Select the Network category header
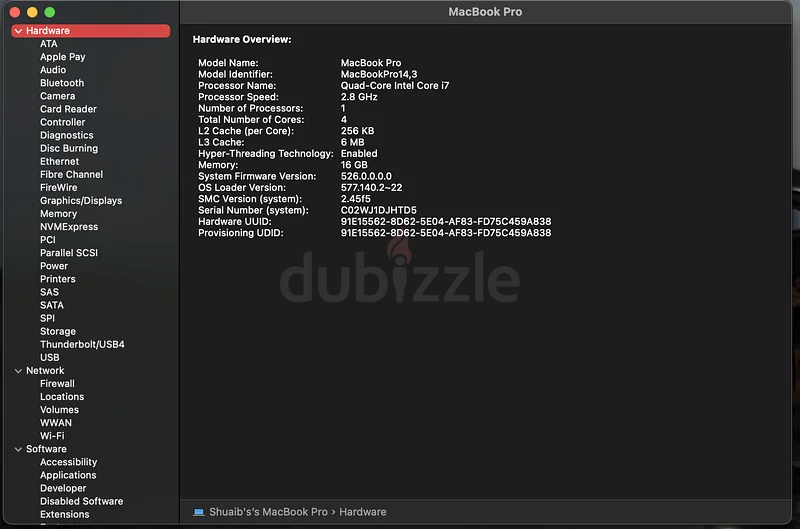The image size is (800, 529). click(x=45, y=371)
